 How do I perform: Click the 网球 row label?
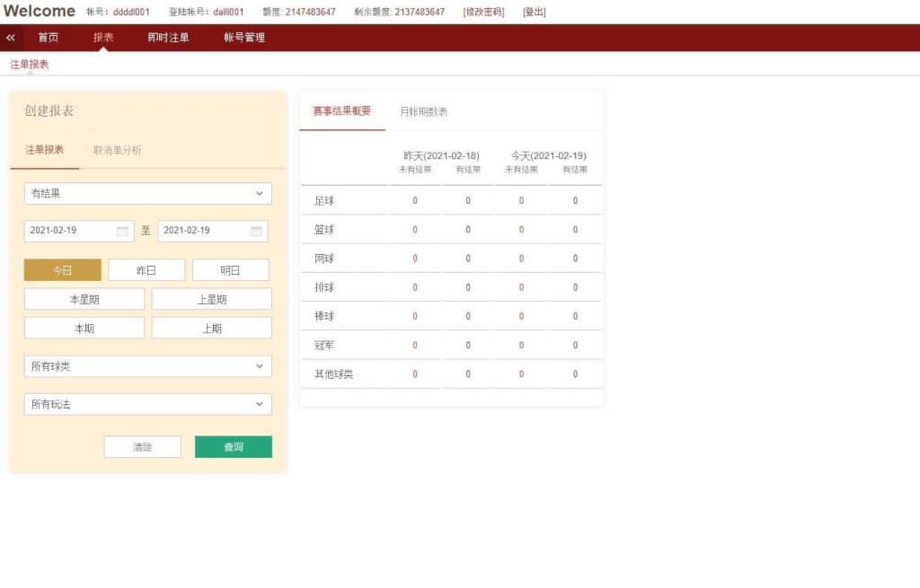coord(324,259)
